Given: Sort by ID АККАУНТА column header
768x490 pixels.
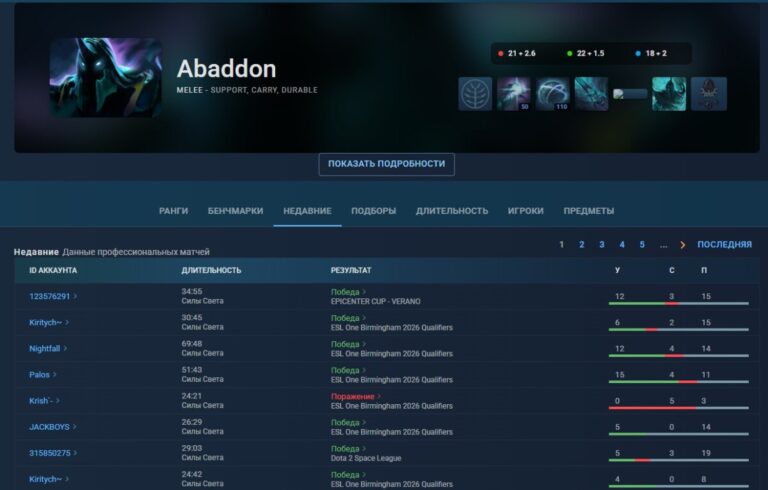Looking at the screenshot, I should pyautogui.click(x=53, y=270).
